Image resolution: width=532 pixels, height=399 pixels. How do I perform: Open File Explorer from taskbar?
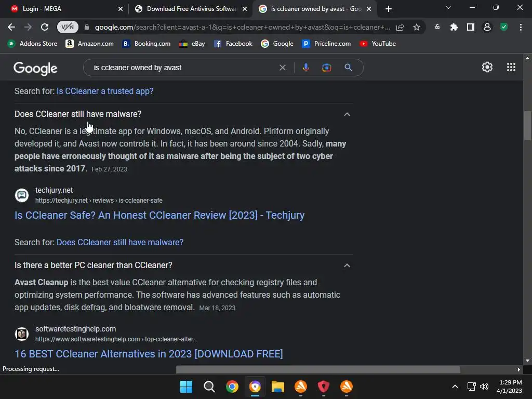tap(277, 387)
